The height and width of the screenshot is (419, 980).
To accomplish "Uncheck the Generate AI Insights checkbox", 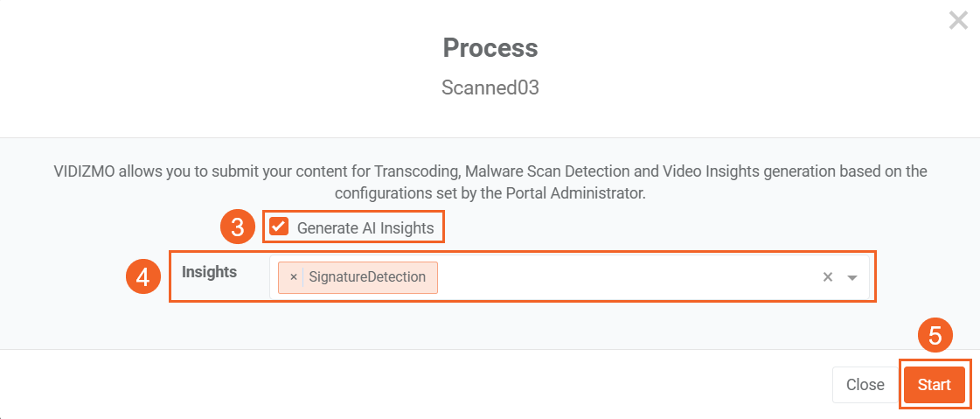I will point(279,227).
